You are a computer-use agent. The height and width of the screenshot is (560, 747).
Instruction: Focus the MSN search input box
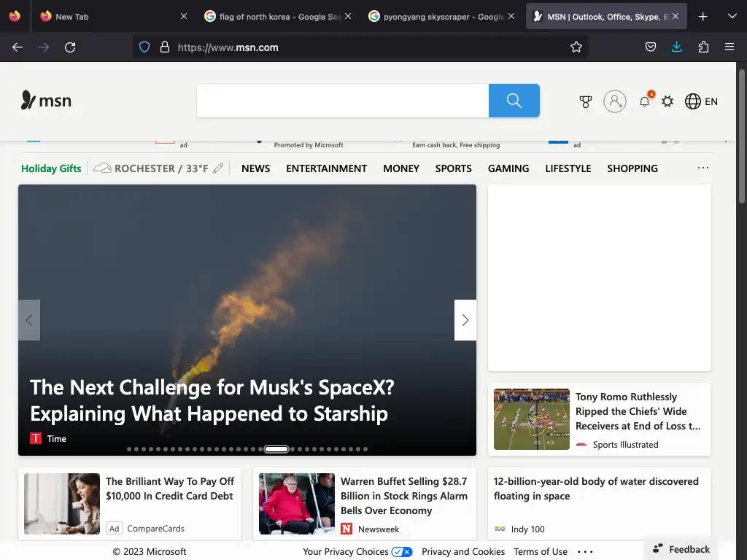coord(343,101)
